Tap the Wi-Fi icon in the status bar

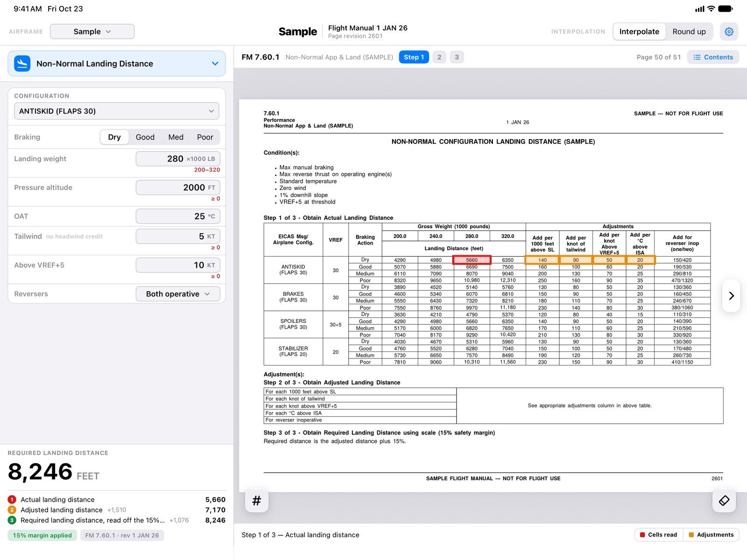point(711,8)
